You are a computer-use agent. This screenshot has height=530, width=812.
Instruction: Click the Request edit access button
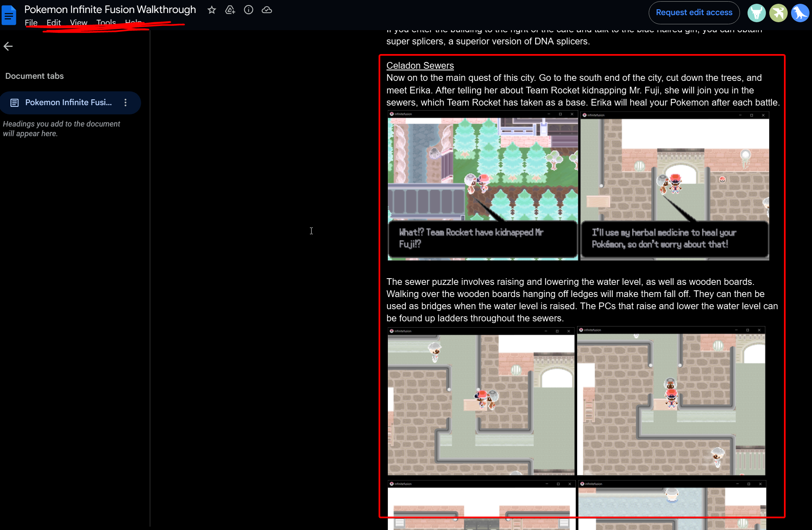(x=694, y=13)
